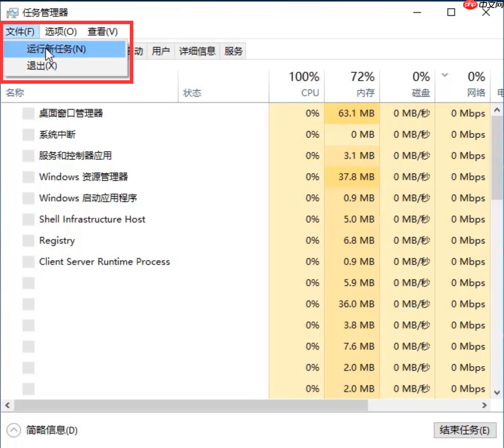Click the 结束任务(E) button
This screenshot has height=448, width=504.
tap(465, 430)
